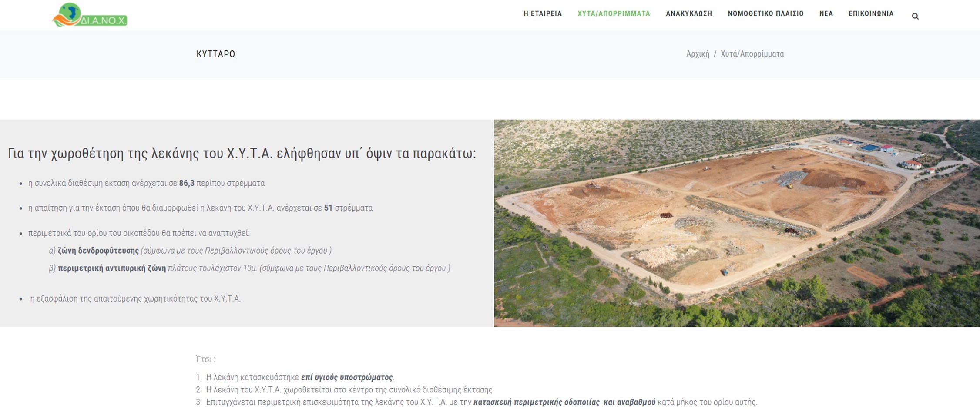The width and height of the screenshot is (980, 409).
Task: Select the highlighted ΧΥΤΑ/ΑΠΟΡΡΙΜΜΑΤΑ menu entry
Action: (614, 13)
